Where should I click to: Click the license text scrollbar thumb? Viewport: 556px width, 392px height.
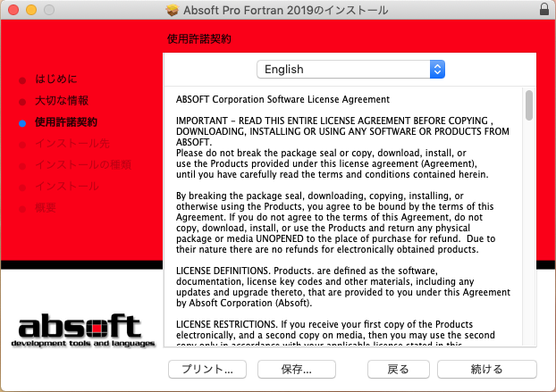click(x=528, y=105)
